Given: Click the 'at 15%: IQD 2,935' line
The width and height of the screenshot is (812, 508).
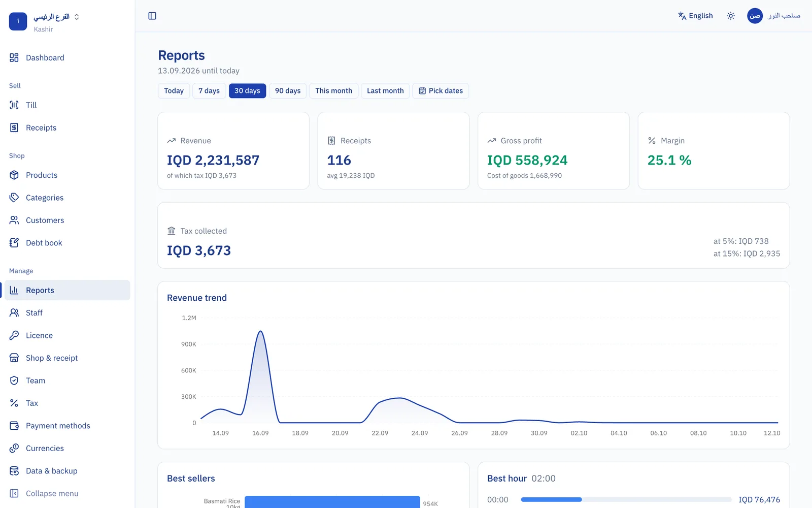Looking at the screenshot, I should 747,253.
